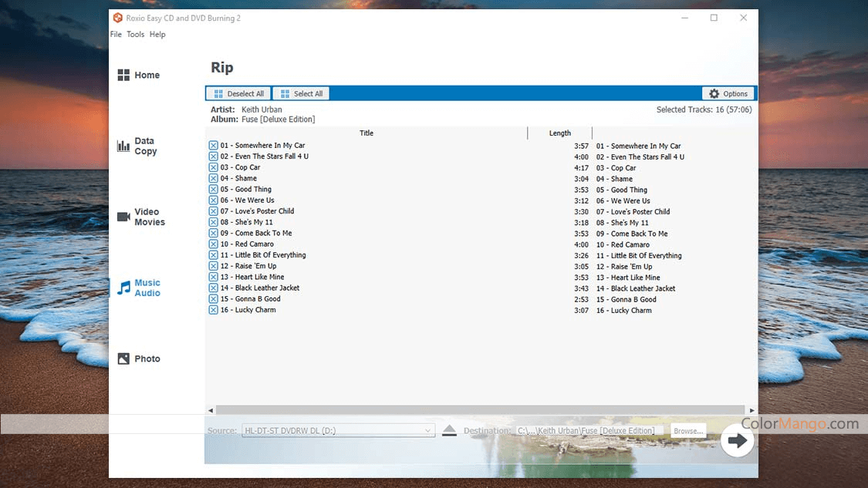
Task: Sort tracks by Length column header
Action: click(559, 133)
